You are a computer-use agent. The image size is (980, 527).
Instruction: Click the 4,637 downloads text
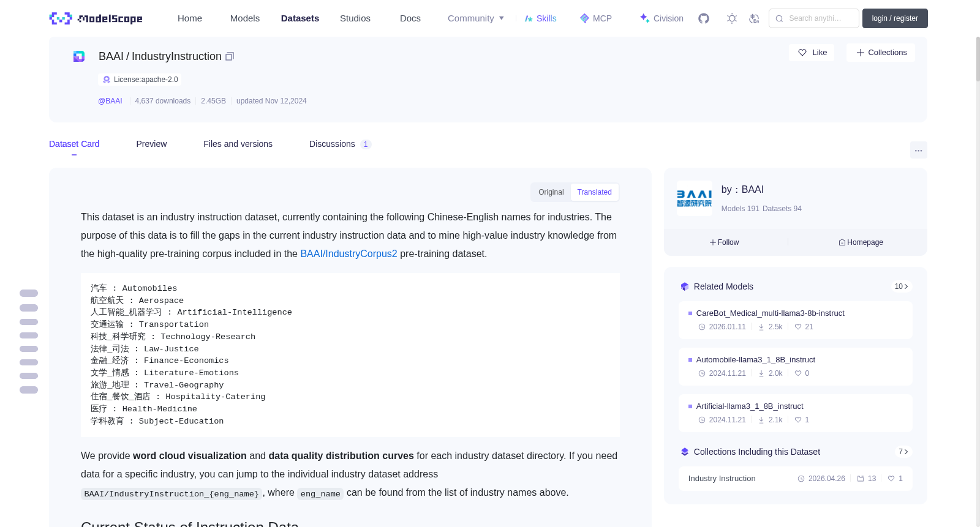point(162,101)
